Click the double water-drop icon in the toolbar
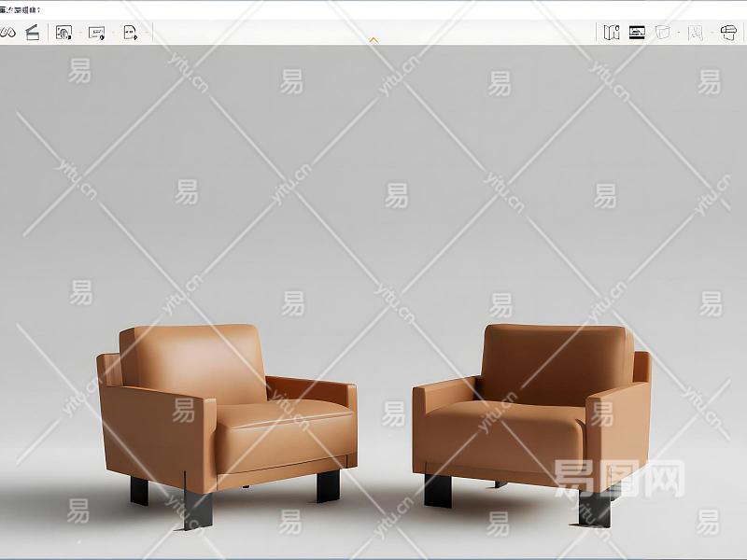The image size is (747, 560). (7, 33)
